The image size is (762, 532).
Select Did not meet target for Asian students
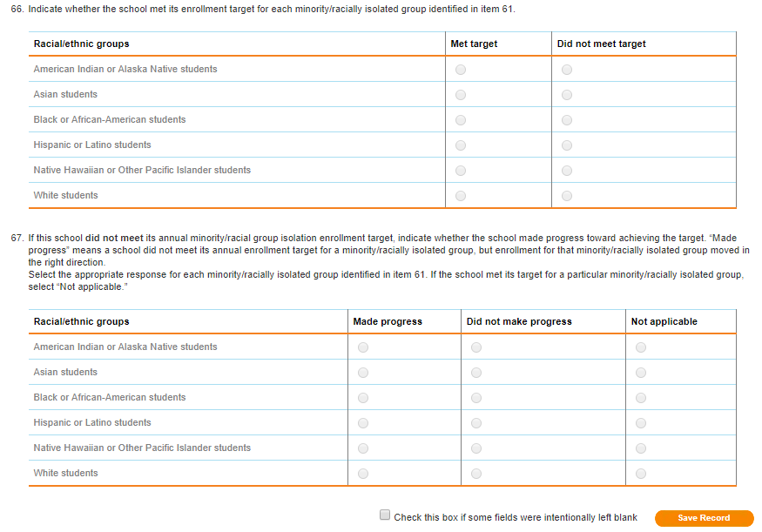(x=567, y=95)
